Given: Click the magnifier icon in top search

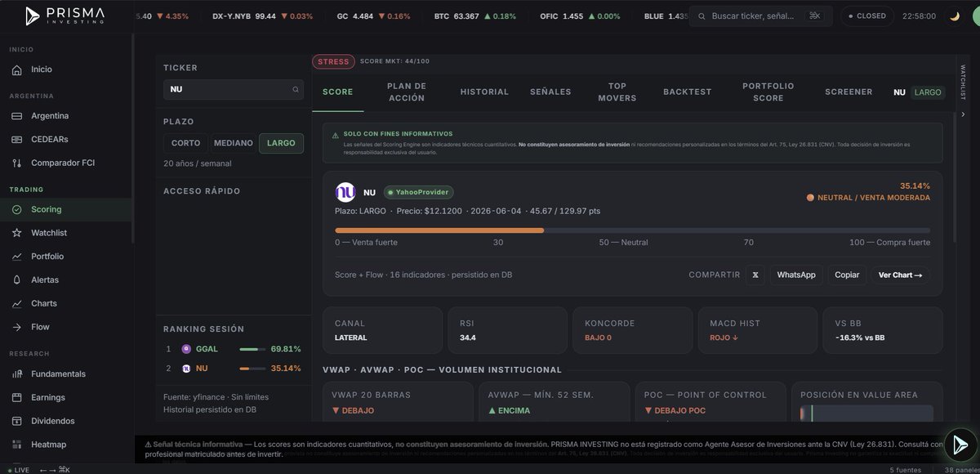Looking at the screenshot, I should pyautogui.click(x=701, y=16).
